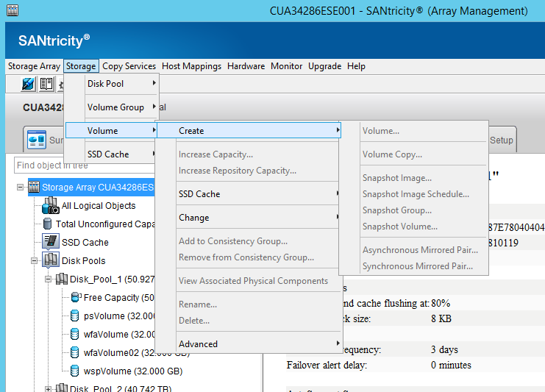Collapse the Disk_Pool_1 tree node
Image resolution: width=545 pixels, height=392 pixels.
pos(49,279)
